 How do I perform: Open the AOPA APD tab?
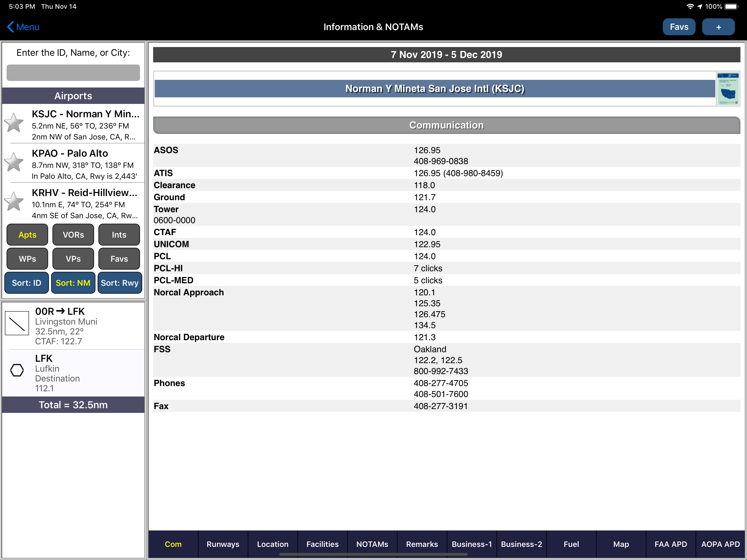[721, 544]
